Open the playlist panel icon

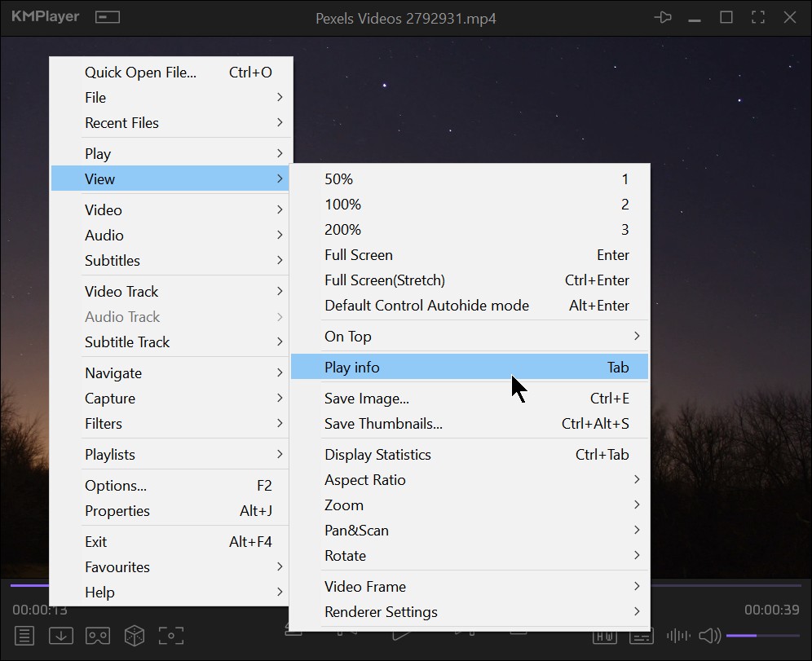[24, 635]
